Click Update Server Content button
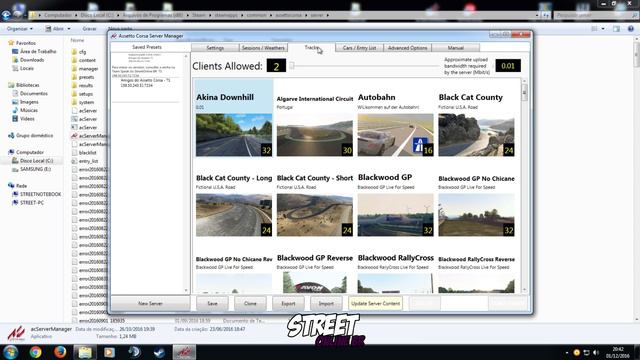 376,303
